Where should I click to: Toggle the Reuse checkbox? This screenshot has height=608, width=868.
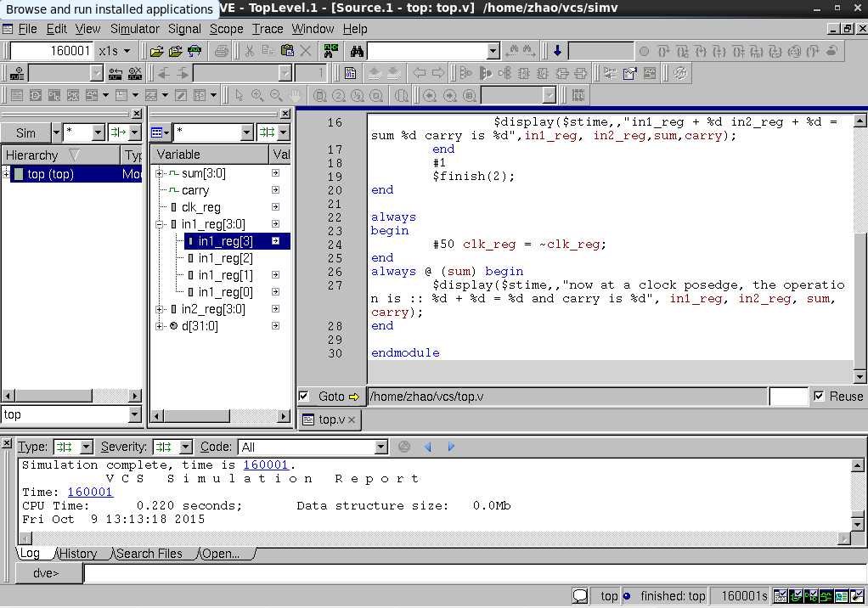click(819, 397)
